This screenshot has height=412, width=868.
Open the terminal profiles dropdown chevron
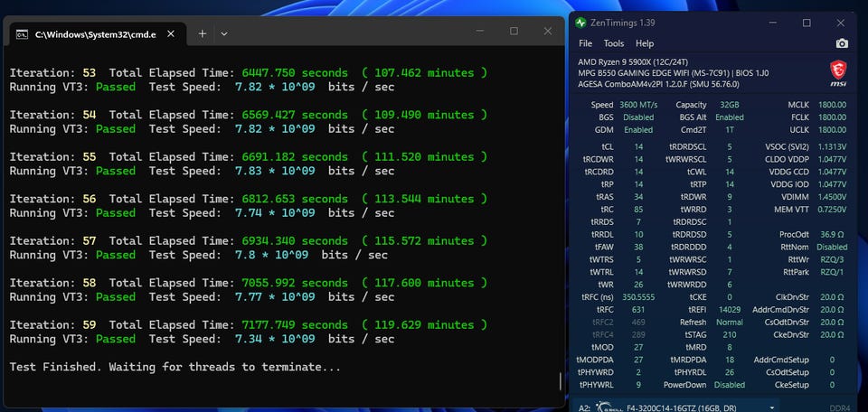[223, 33]
